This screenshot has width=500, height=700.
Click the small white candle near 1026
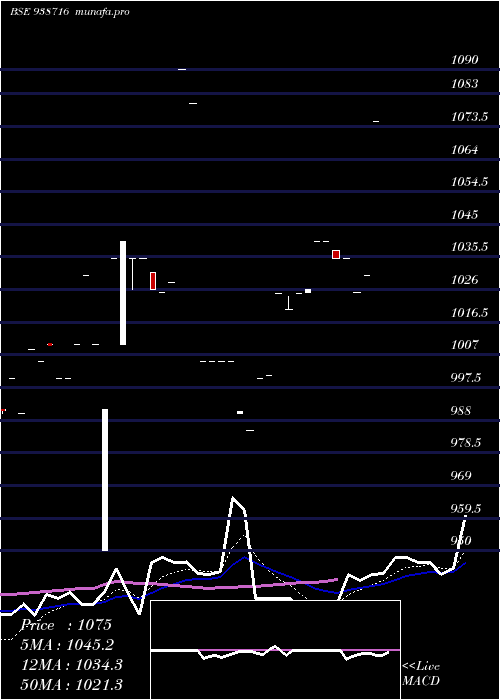pyautogui.click(x=308, y=291)
